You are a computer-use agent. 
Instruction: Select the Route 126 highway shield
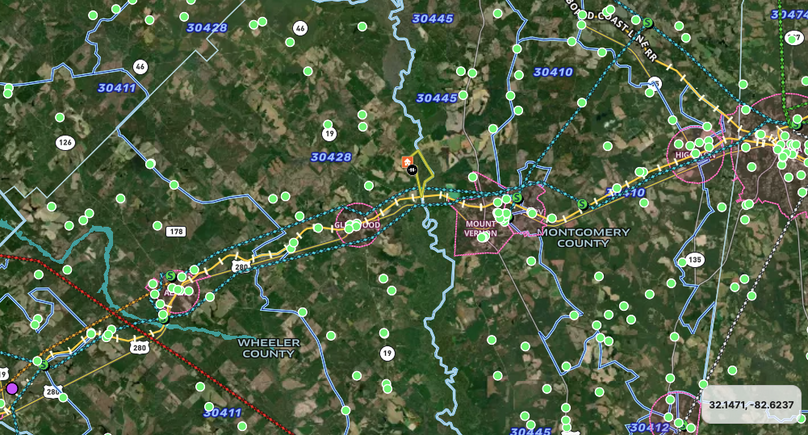coord(65,142)
